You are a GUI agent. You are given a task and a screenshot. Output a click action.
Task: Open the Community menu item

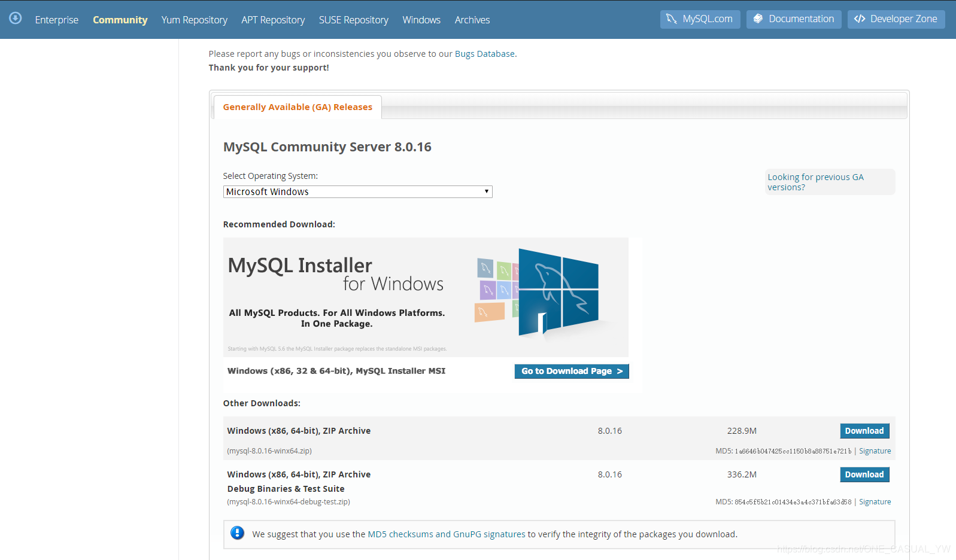(x=120, y=20)
